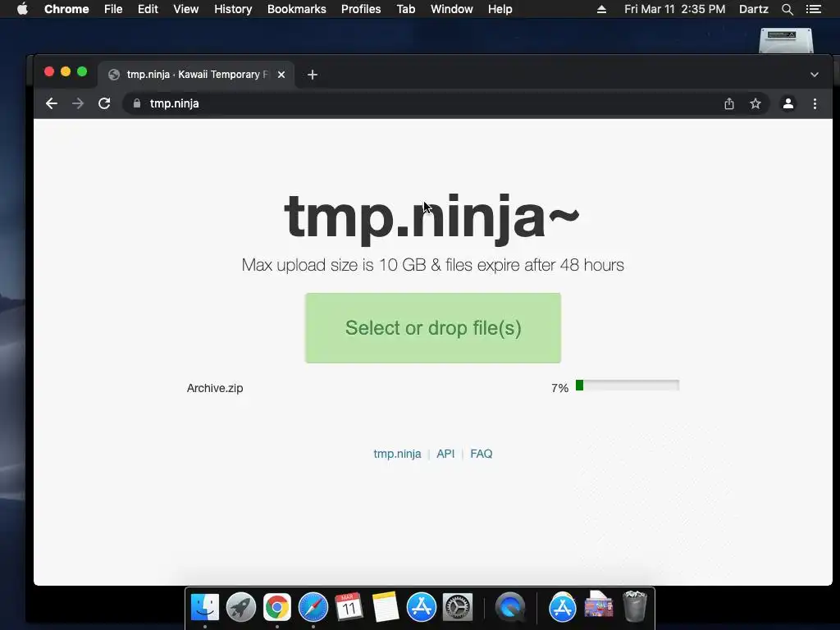Viewport: 840px width, 630px height.
Task: Maximize Chrome window with green button
Action: (82, 72)
